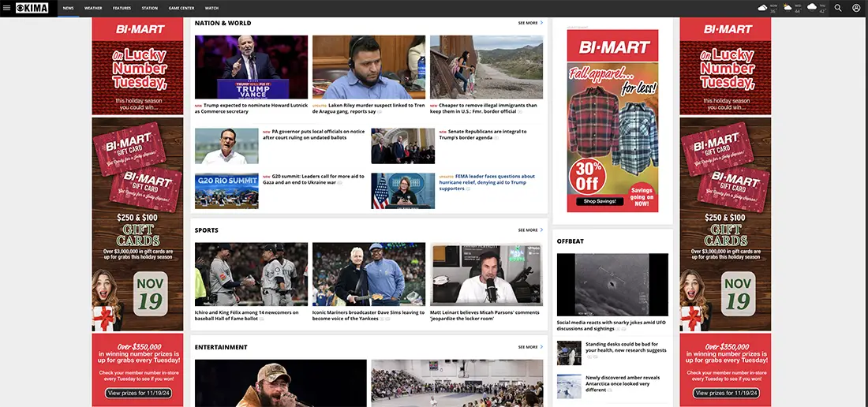
Task: Click the KIMA CBS logo
Action: (x=32, y=9)
